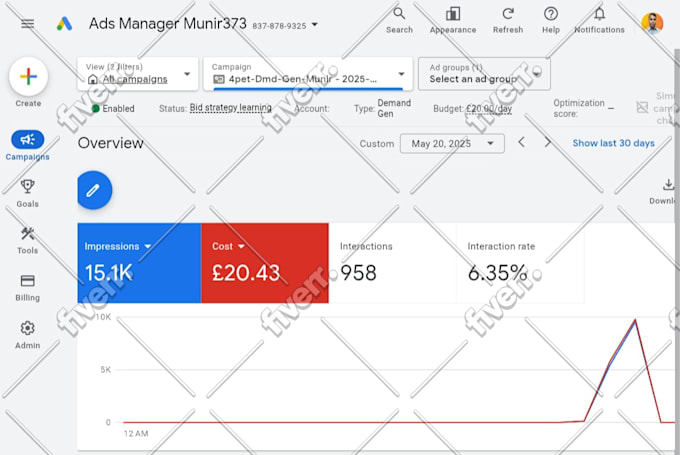Open Admin settings in the sidebar
Screen dimensions: 680x455
(27, 335)
